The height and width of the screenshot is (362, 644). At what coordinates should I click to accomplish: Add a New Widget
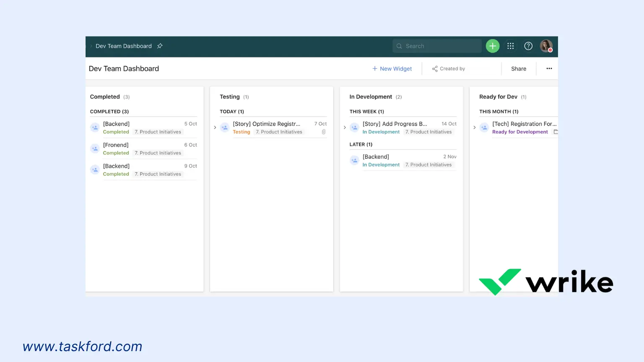(x=392, y=68)
